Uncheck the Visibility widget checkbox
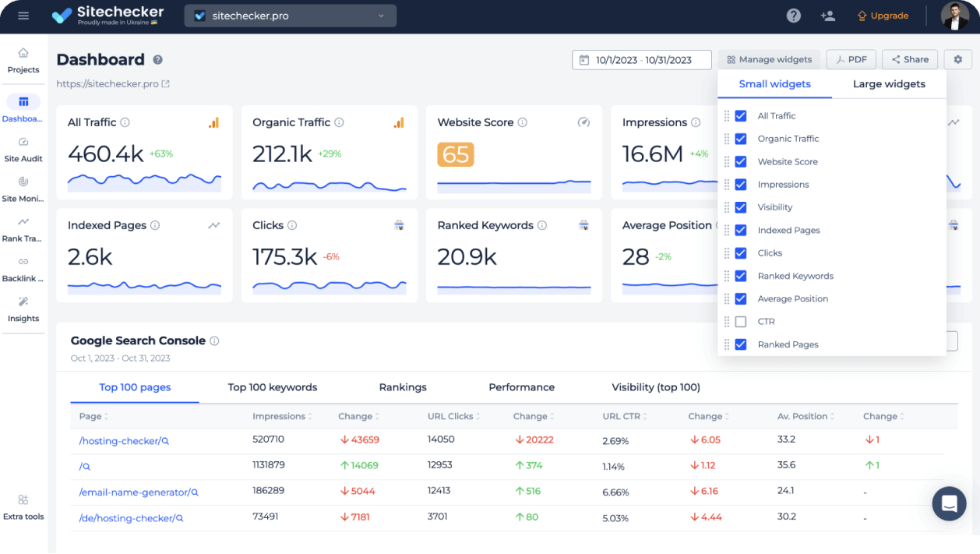 (741, 207)
